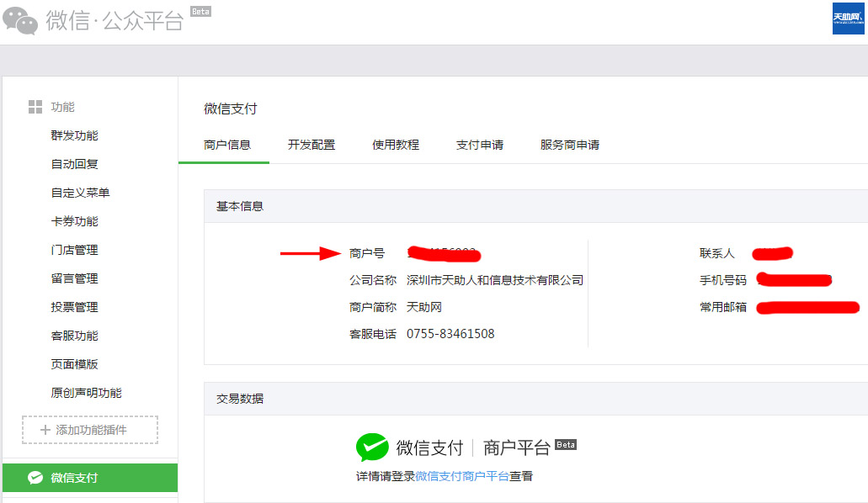This screenshot has width=868, height=503.
Task: Switch to the 支付申请 tab
Action: tap(479, 145)
